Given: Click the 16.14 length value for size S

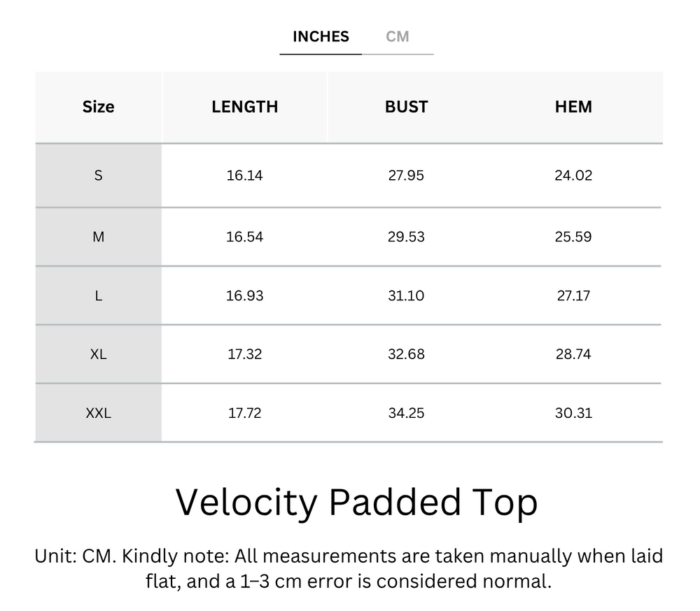Looking at the screenshot, I should (245, 175).
